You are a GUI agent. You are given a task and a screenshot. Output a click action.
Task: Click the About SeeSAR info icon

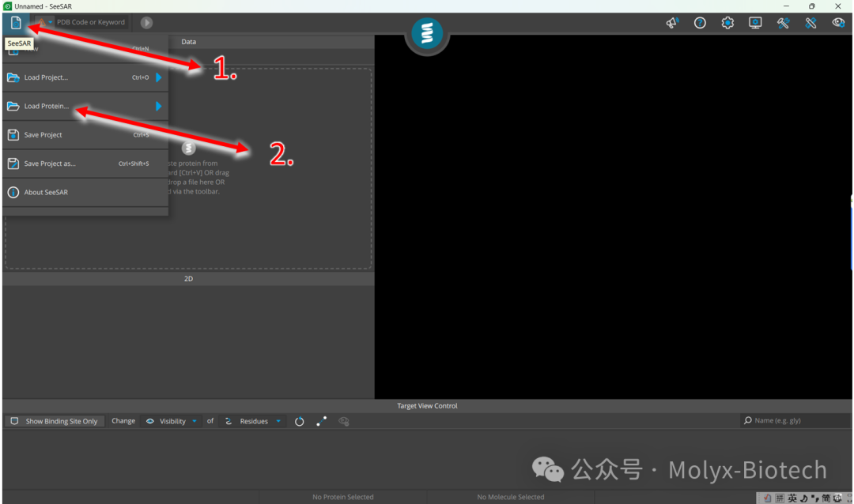point(13,192)
